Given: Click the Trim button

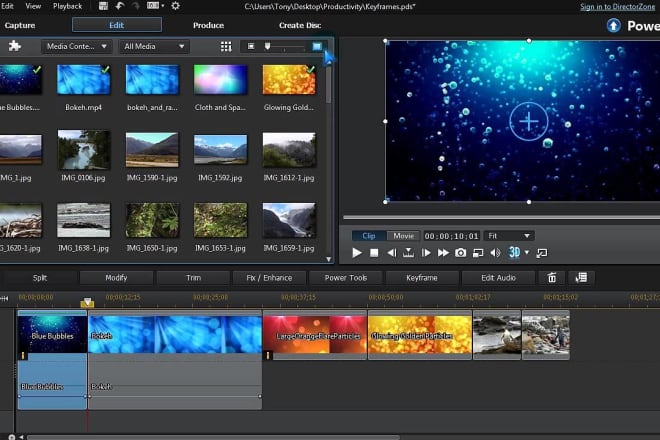Looking at the screenshot, I should pyautogui.click(x=193, y=277).
